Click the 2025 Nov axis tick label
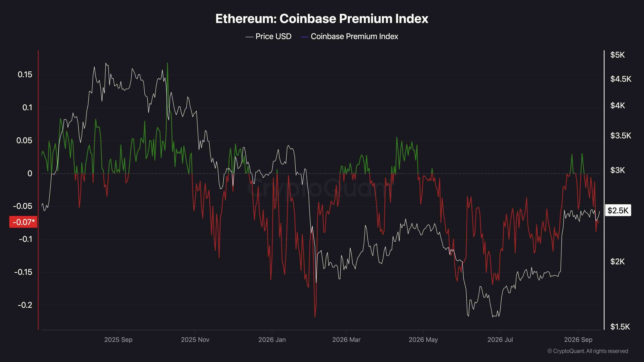 coord(195,340)
